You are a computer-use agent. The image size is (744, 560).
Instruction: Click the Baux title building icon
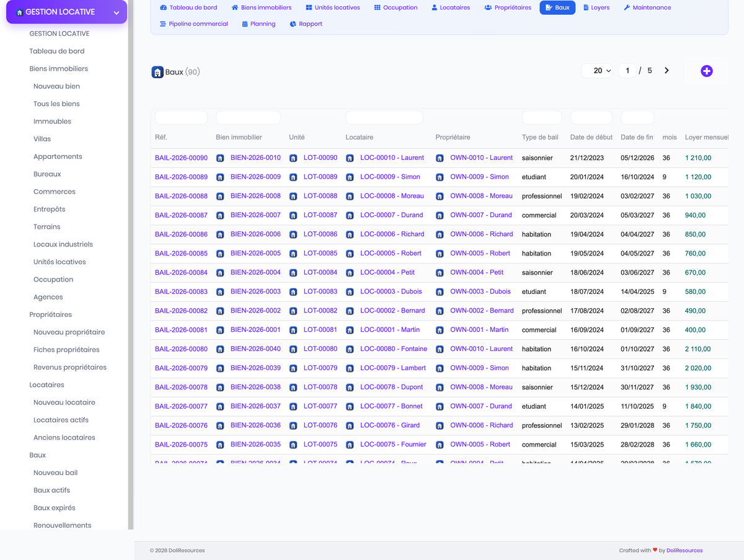pyautogui.click(x=157, y=72)
